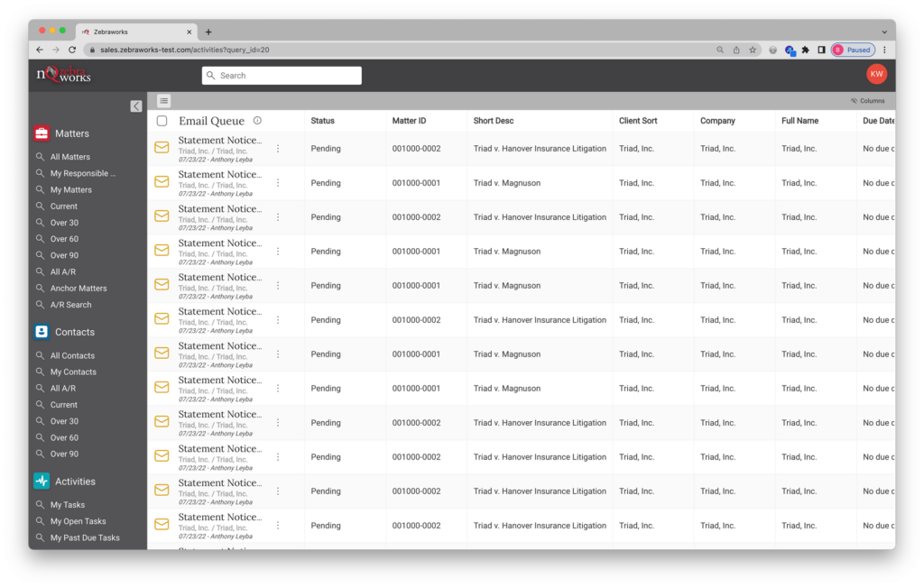Check the select-all checkbox in Email Queue header
The height and width of the screenshot is (587, 924).
coord(163,120)
